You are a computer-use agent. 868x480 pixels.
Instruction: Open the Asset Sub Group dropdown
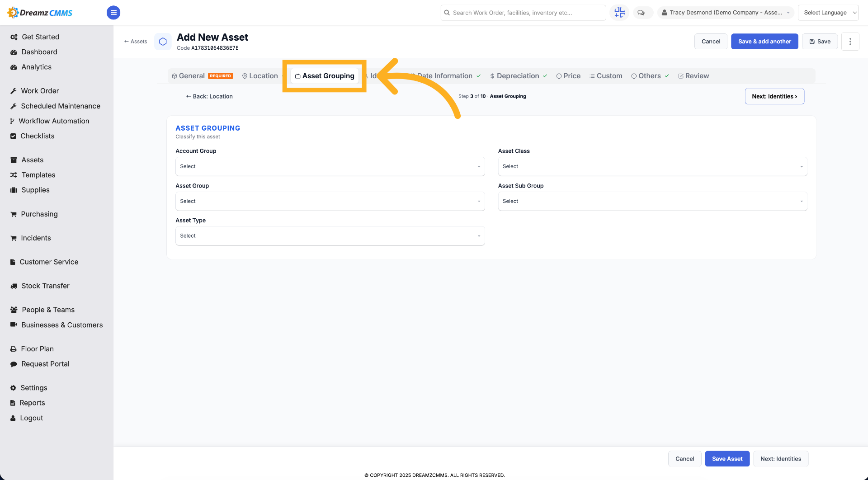pyautogui.click(x=652, y=201)
